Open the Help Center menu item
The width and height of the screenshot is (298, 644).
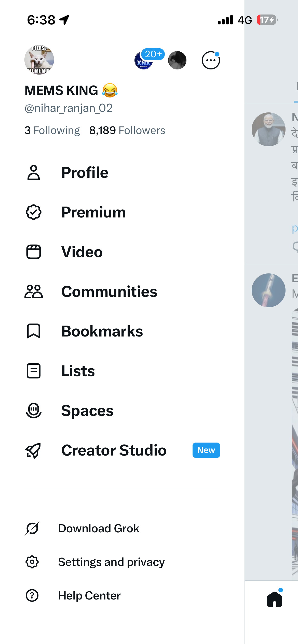coord(89,596)
